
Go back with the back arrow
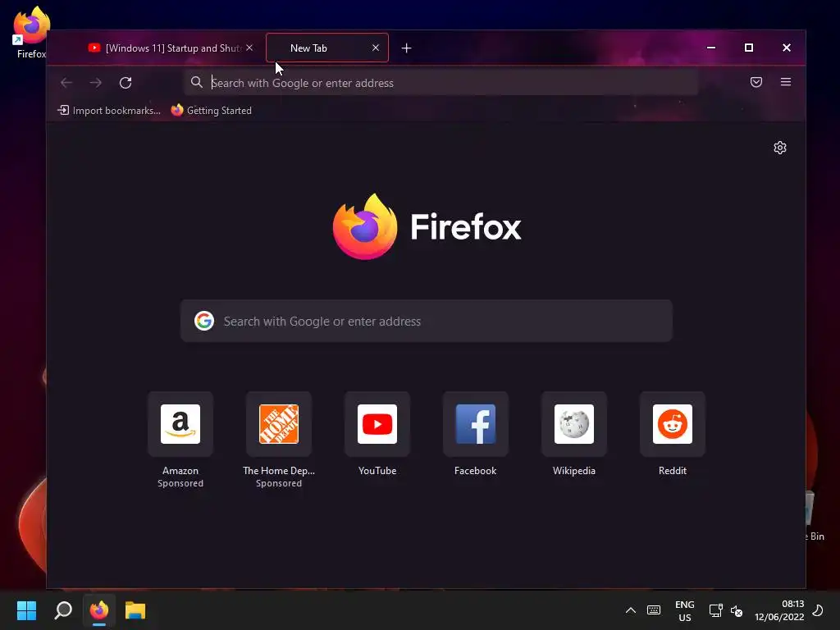pyautogui.click(x=66, y=83)
